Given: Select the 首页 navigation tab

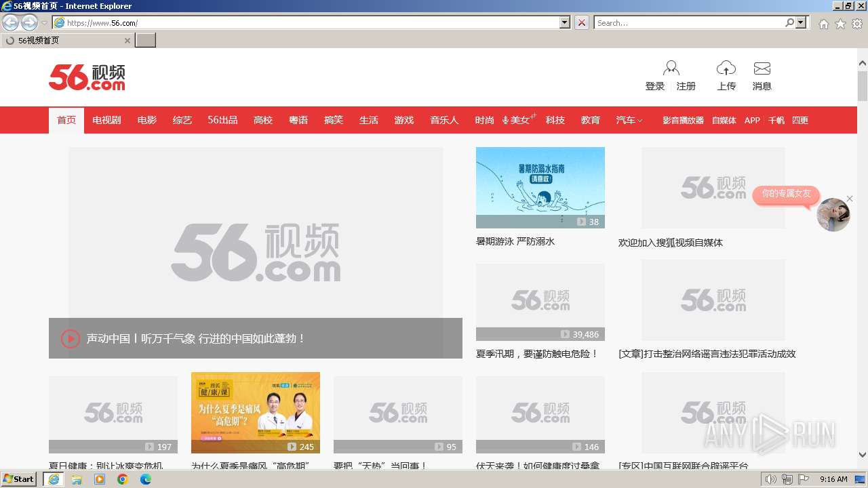Looking at the screenshot, I should point(66,120).
